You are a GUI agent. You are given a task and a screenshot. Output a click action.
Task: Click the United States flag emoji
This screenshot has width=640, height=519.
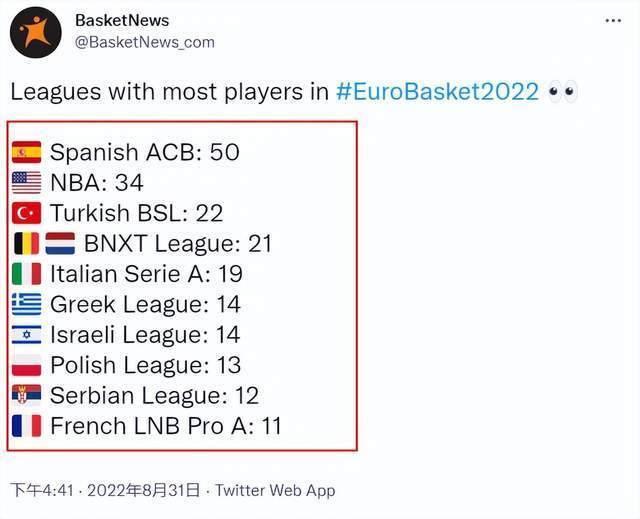click(27, 182)
